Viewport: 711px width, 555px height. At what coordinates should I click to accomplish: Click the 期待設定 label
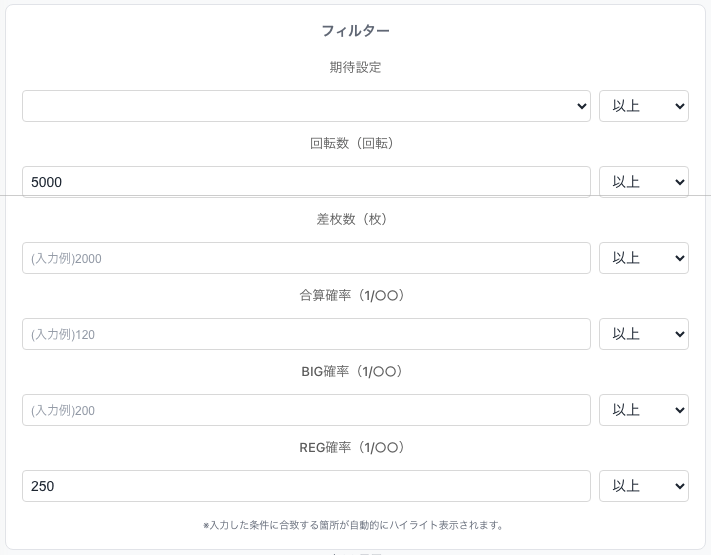pos(355,68)
